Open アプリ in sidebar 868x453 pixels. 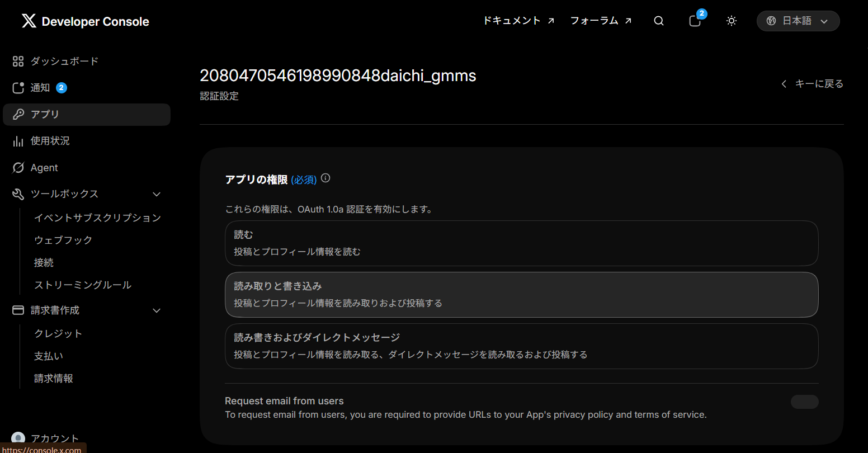pyautogui.click(x=87, y=114)
